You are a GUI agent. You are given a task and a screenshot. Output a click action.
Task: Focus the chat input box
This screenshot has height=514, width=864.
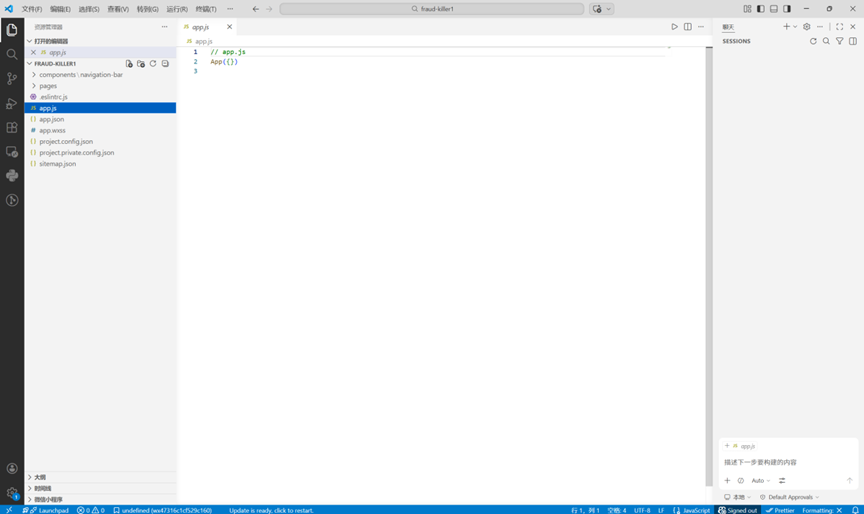788,462
